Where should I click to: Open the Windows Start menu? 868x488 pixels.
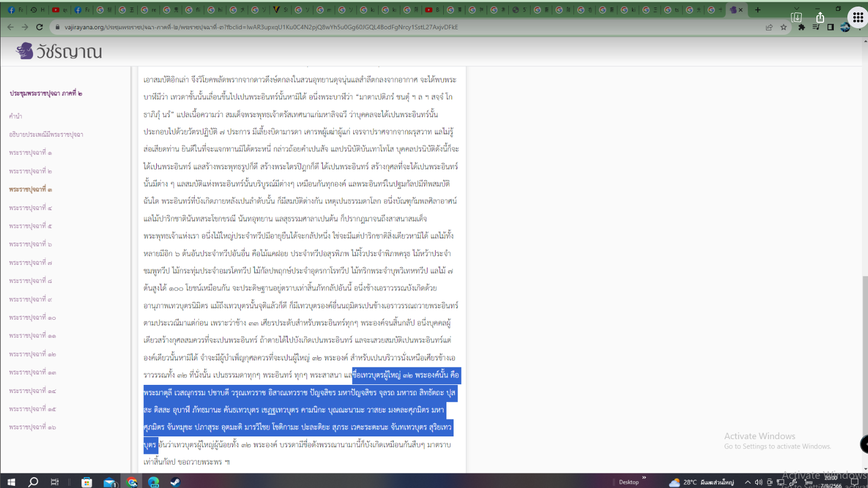(x=11, y=481)
